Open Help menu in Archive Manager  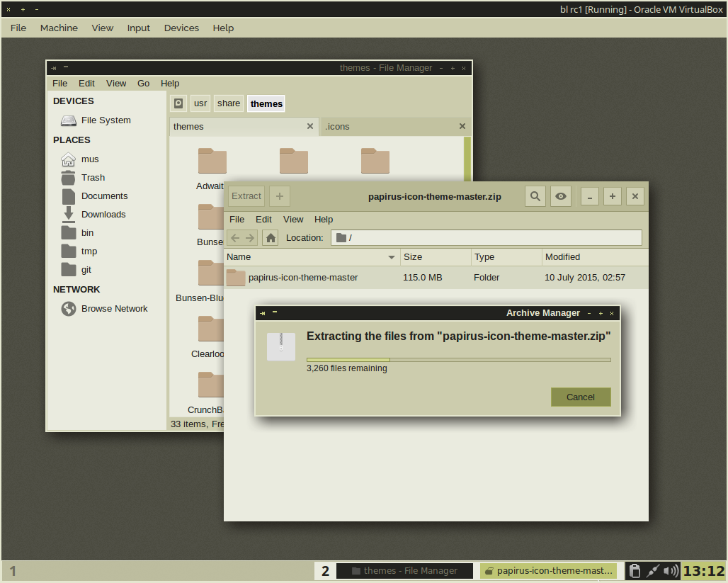tap(323, 220)
